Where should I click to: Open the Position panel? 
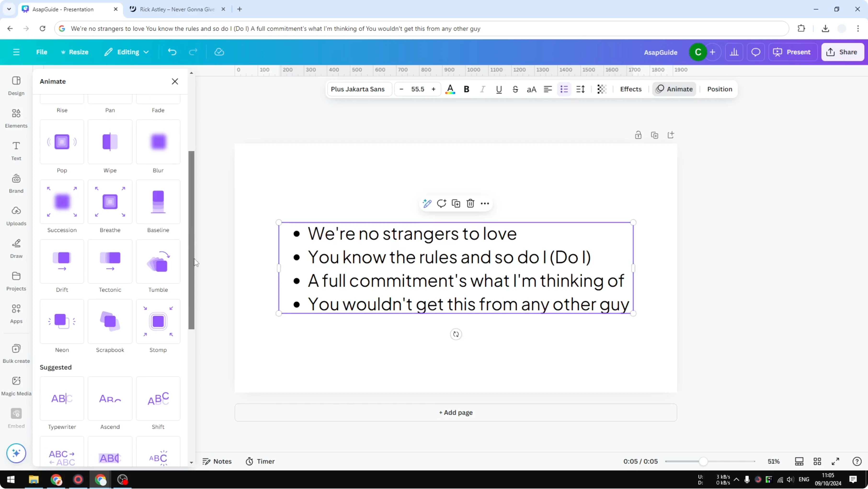[720, 89]
